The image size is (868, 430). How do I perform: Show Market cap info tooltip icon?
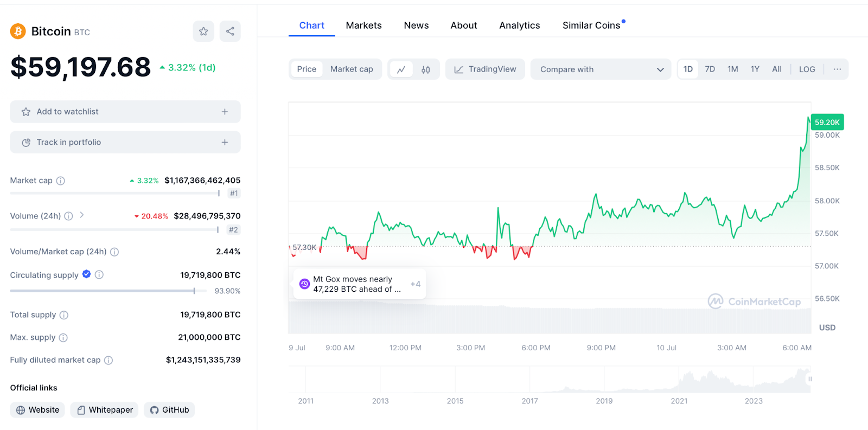[x=61, y=181]
